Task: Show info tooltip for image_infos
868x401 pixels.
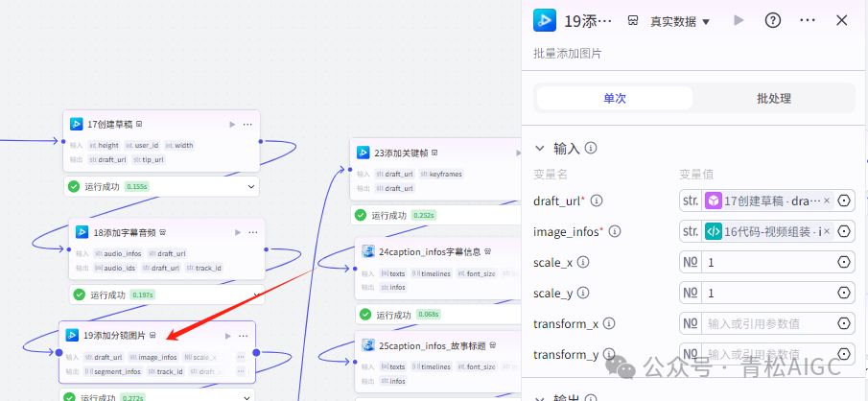Action: point(615,231)
